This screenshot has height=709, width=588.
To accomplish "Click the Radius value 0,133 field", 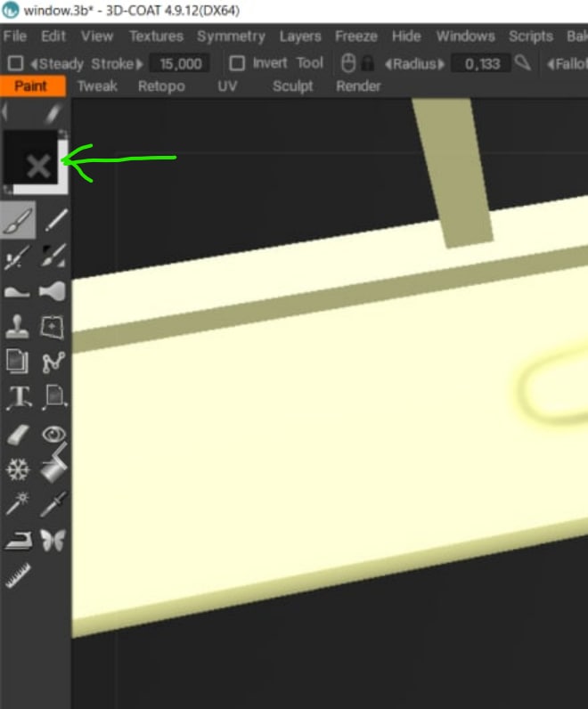I will coord(482,63).
